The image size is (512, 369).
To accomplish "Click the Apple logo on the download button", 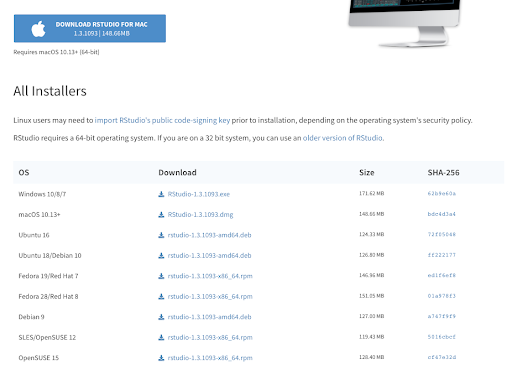I will [x=38, y=29].
